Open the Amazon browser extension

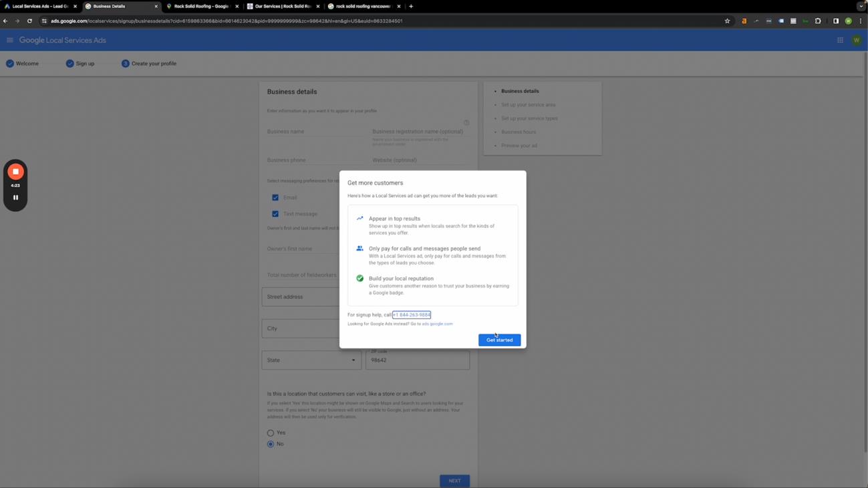(744, 21)
